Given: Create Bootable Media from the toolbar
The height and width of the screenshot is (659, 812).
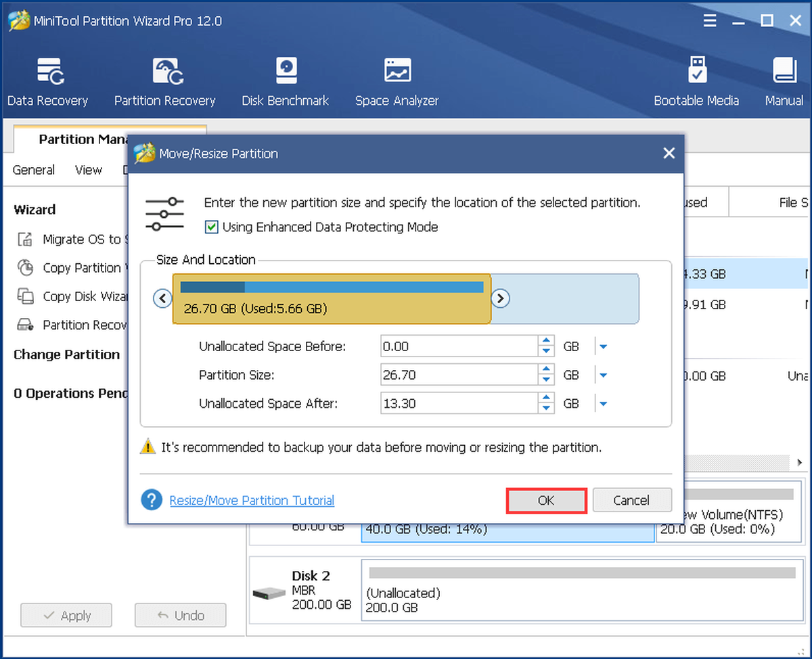Looking at the screenshot, I should click(696, 83).
